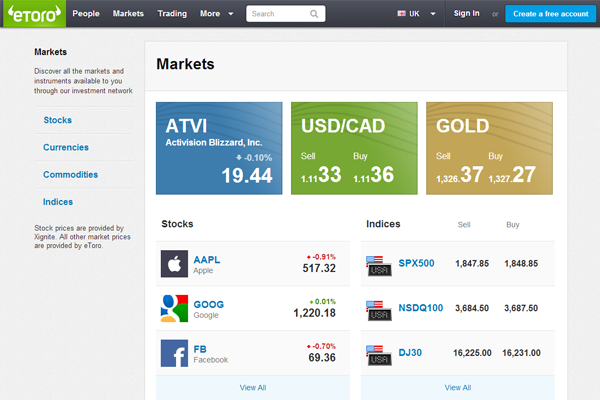The height and width of the screenshot is (400, 600).
Task: Click the DJ30 USA flag icon
Action: point(378,355)
